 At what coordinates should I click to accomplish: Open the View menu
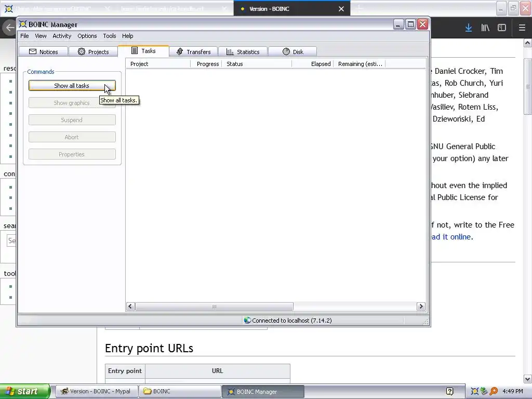[x=41, y=36]
